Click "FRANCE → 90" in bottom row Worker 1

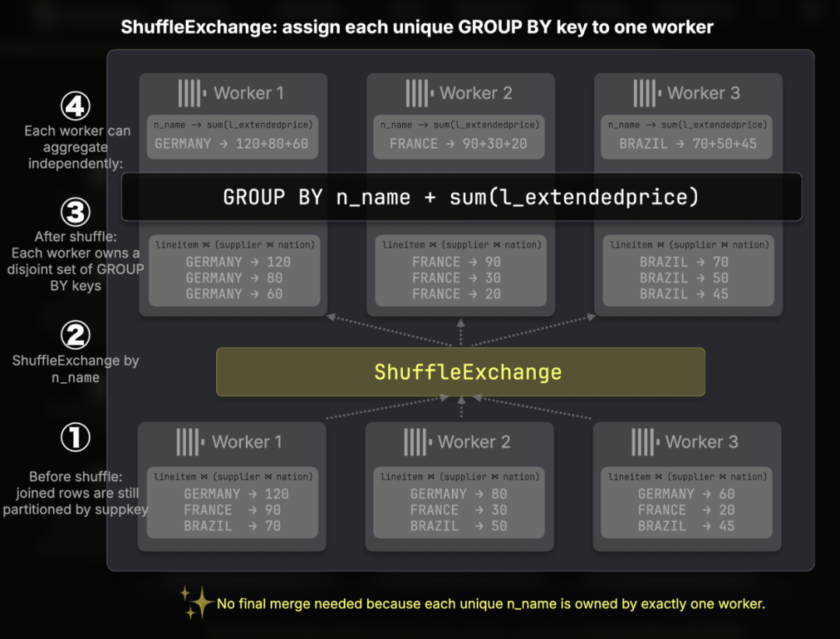click(232, 510)
